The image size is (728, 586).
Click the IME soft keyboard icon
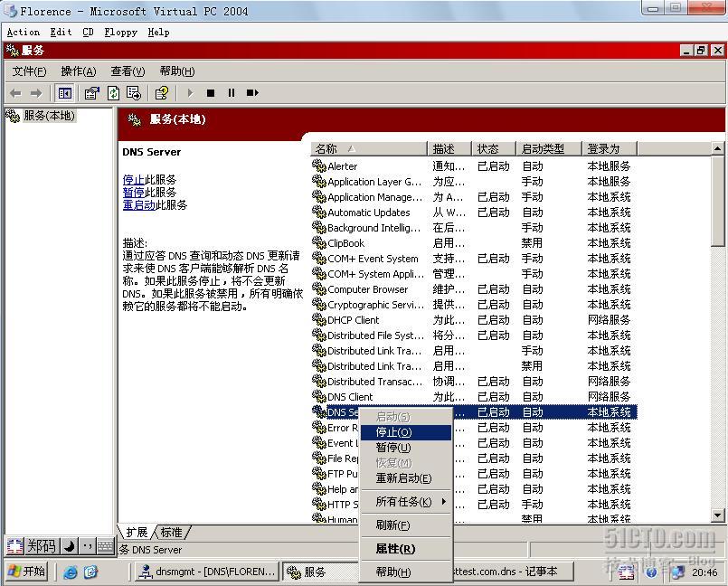point(106,546)
